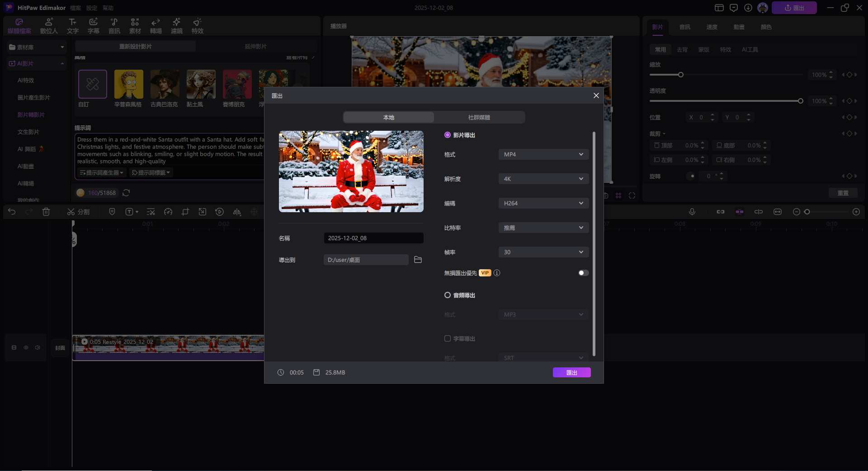This screenshot has height=471, width=868.
Task: Click the info icon next to VIP badge
Action: tap(497, 273)
